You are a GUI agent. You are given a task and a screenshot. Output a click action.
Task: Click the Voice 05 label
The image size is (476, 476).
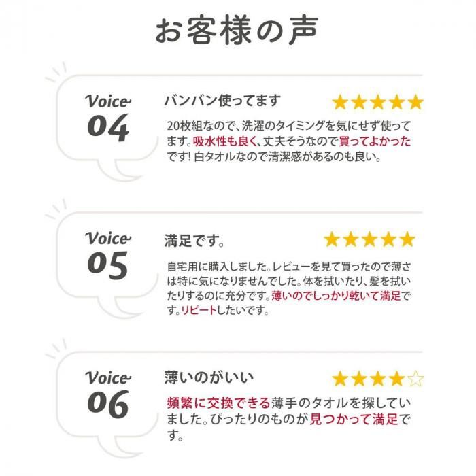click(x=107, y=255)
